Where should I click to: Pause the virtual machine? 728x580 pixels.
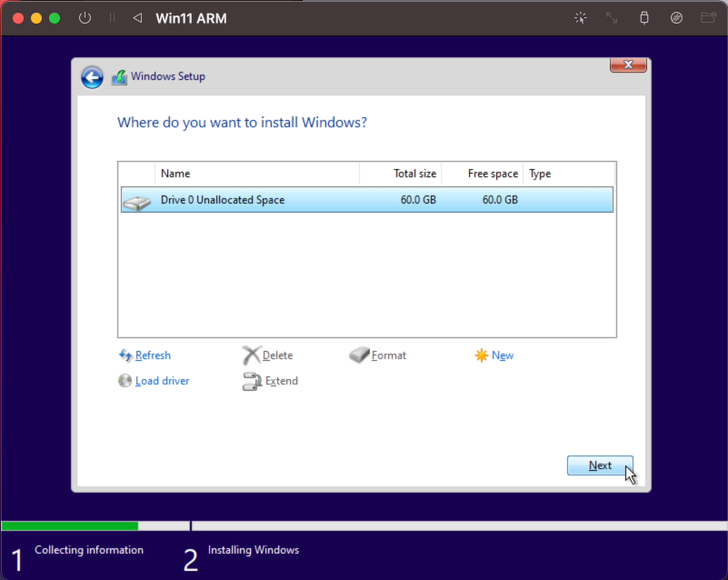[x=112, y=18]
